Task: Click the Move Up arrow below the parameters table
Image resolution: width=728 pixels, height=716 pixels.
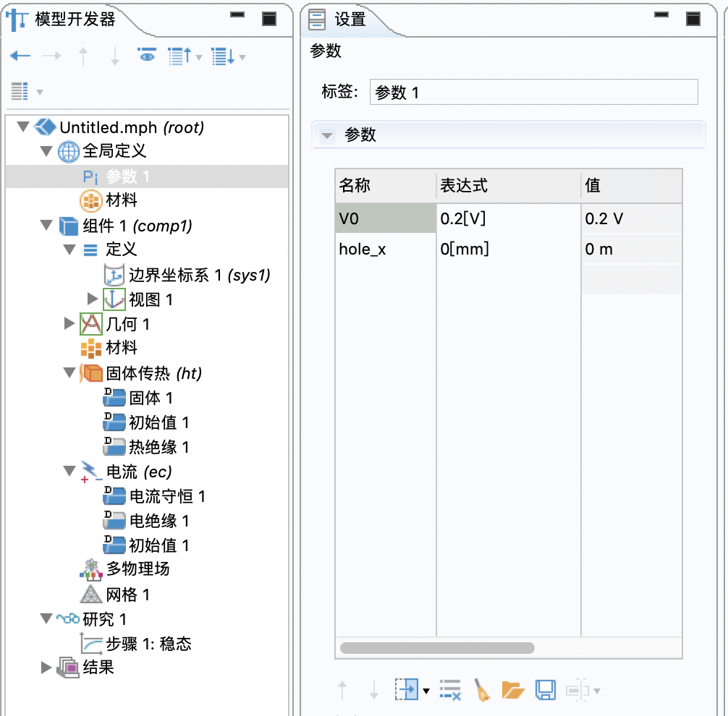Action: 342,691
